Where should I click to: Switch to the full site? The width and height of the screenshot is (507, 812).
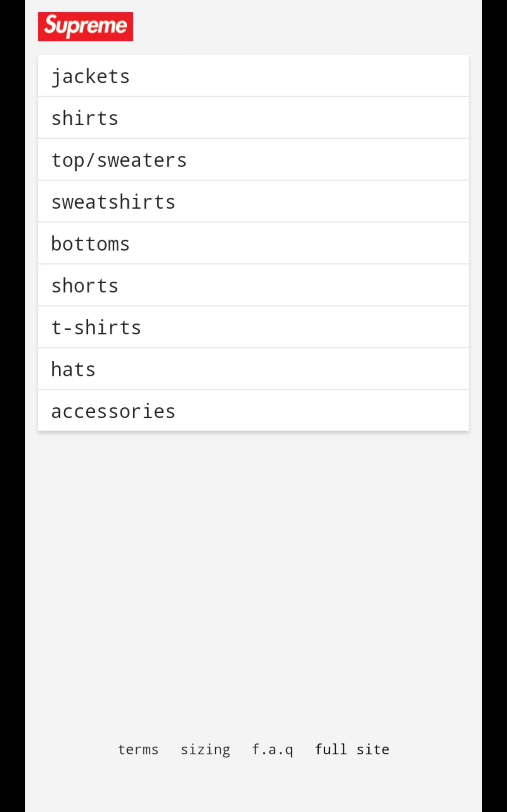click(x=352, y=750)
